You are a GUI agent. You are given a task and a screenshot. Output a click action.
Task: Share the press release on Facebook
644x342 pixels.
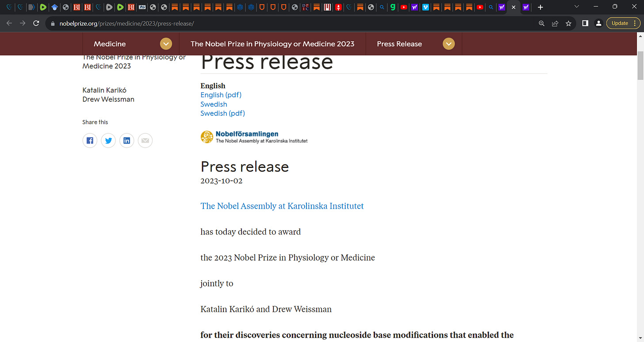click(90, 141)
